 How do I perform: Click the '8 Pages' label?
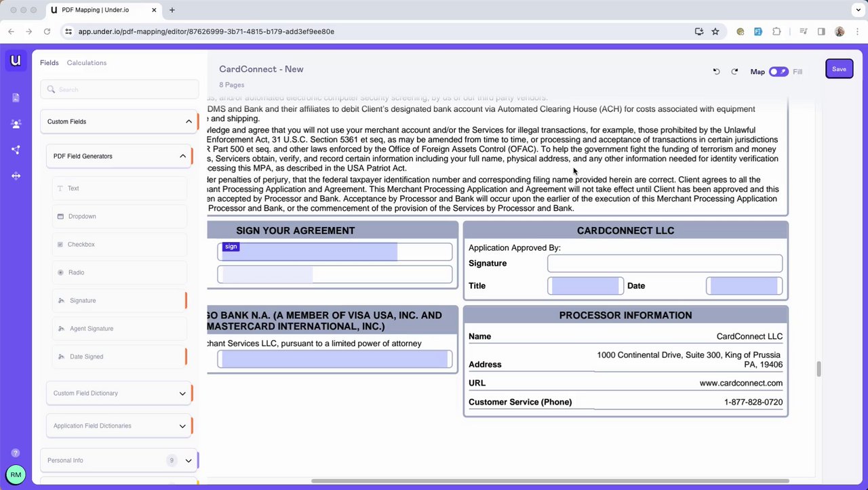click(x=232, y=85)
